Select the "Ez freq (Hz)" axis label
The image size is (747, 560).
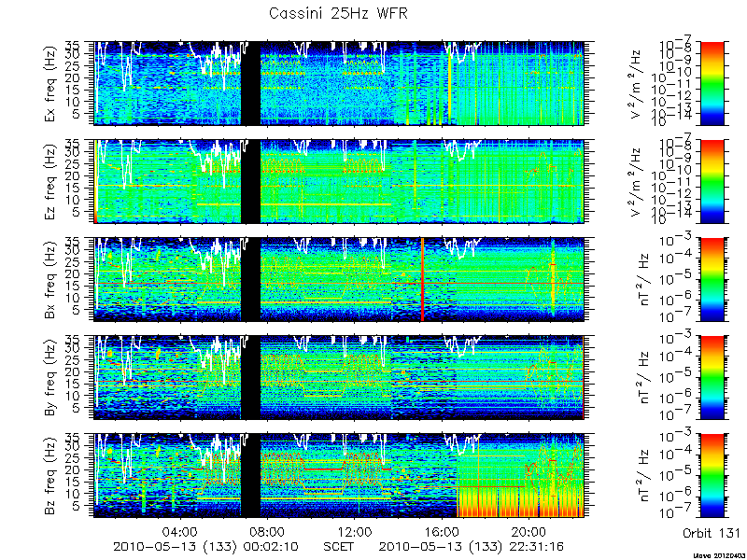pos(50,182)
